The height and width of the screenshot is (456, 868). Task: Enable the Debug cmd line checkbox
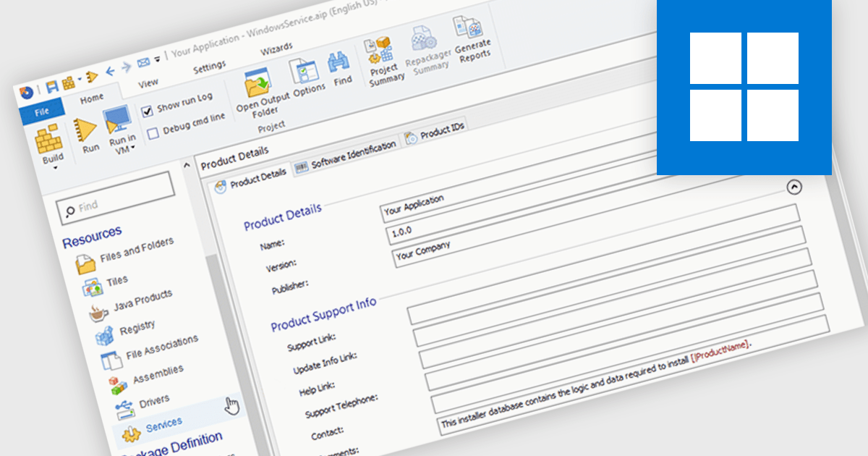click(153, 132)
